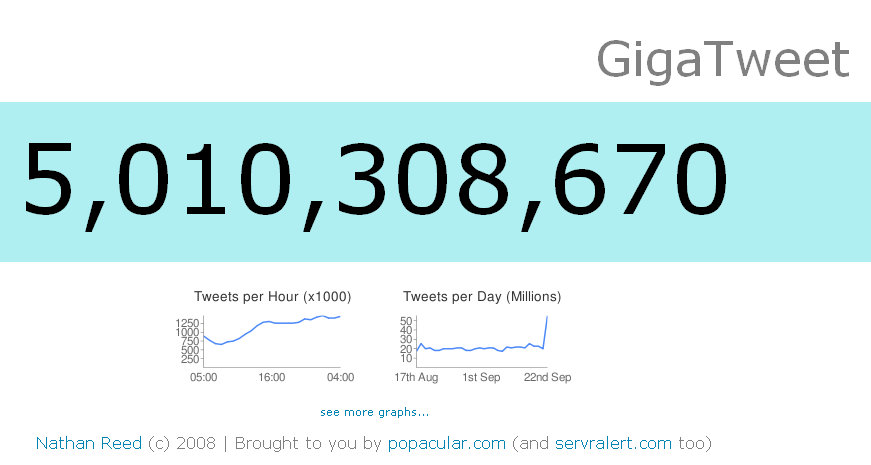Click the 16:00 axis label
This screenshot has width=871, height=465.
(x=272, y=377)
